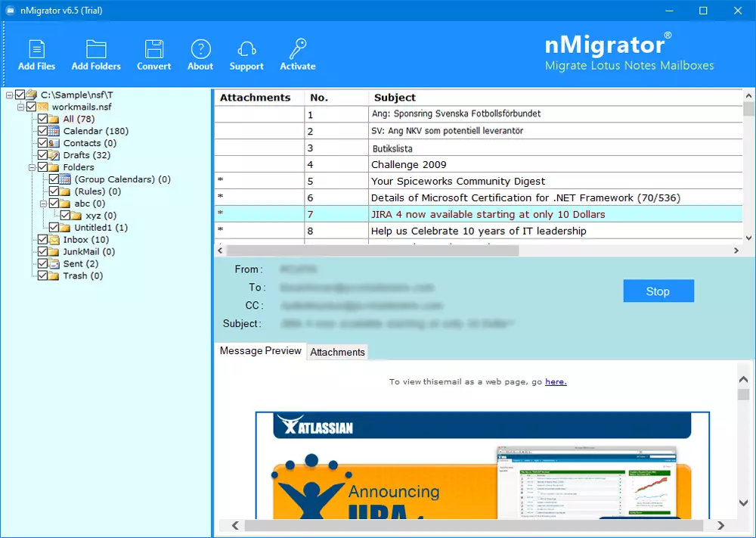756x538 pixels.
Task: Toggle the JunkMail (0) checkbox
Action: click(x=42, y=251)
